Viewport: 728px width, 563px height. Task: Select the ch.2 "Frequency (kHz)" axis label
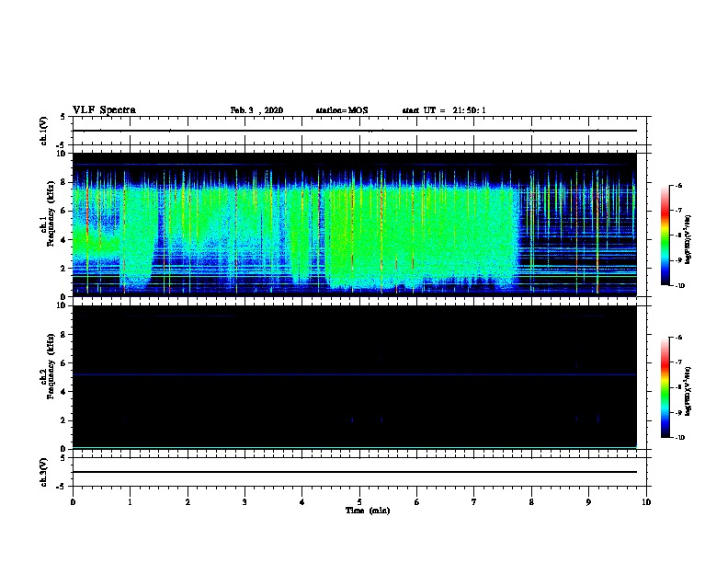click(x=51, y=366)
